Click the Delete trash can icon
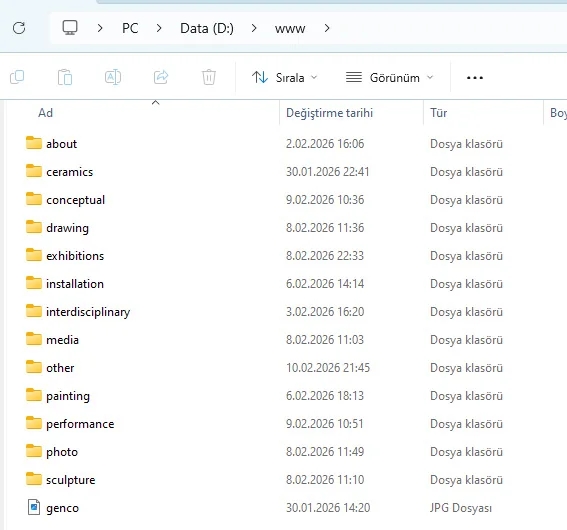 209,77
